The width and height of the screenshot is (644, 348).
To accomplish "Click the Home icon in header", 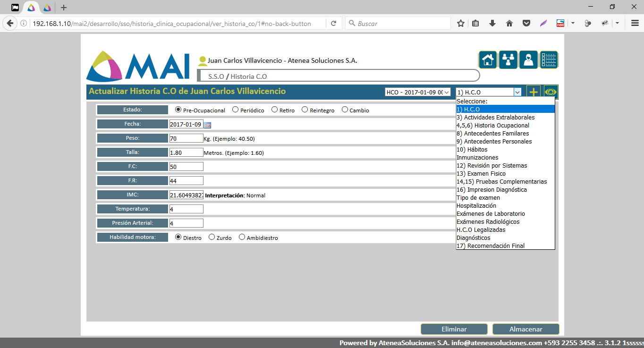I will point(488,60).
